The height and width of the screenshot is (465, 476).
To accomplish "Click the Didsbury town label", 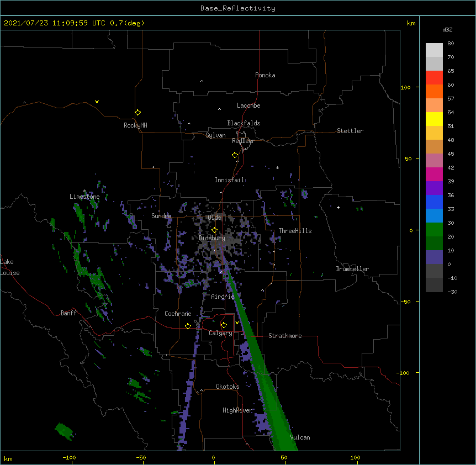I will pyautogui.click(x=211, y=238).
